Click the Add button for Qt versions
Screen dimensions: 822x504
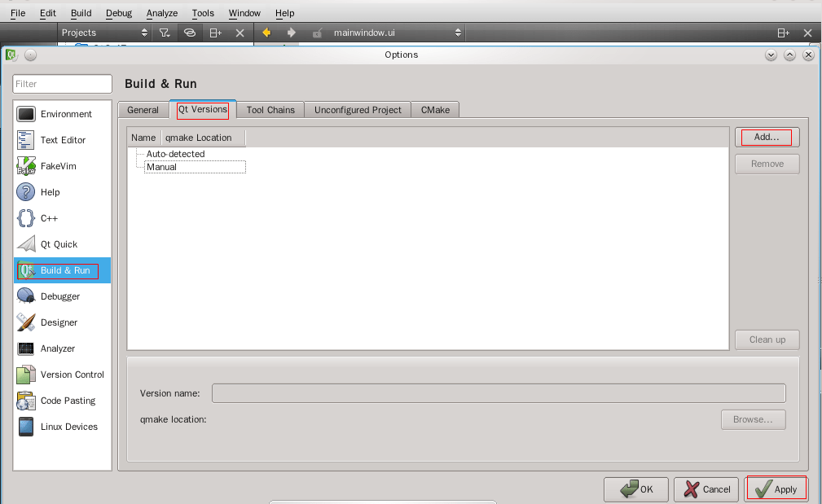[x=765, y=137]
